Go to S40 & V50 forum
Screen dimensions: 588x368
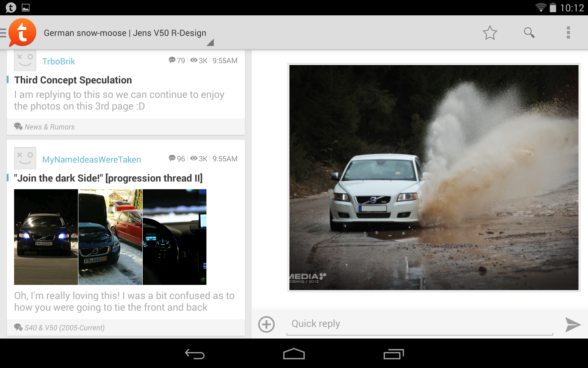tap(64, 328)
